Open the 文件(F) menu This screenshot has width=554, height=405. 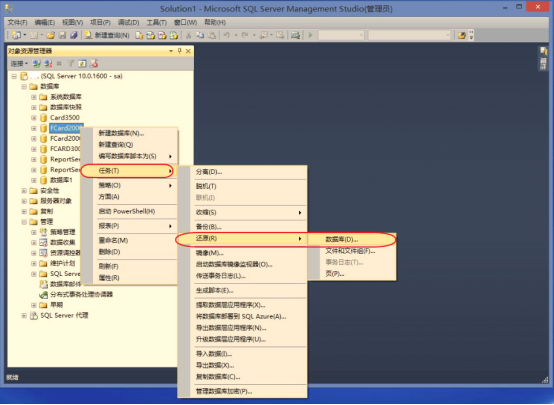(17, 22)
